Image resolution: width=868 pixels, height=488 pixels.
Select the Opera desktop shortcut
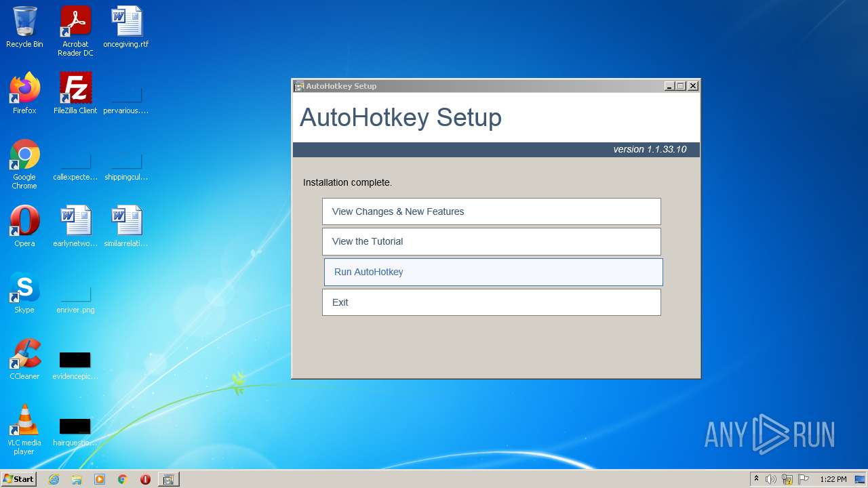click(24, 226)
